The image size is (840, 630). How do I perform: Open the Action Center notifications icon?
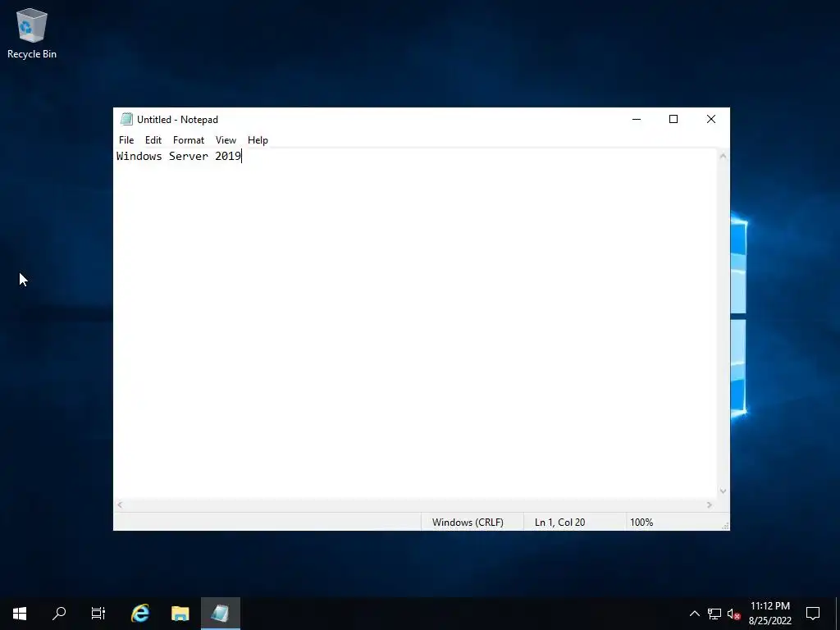coord(813,614)
